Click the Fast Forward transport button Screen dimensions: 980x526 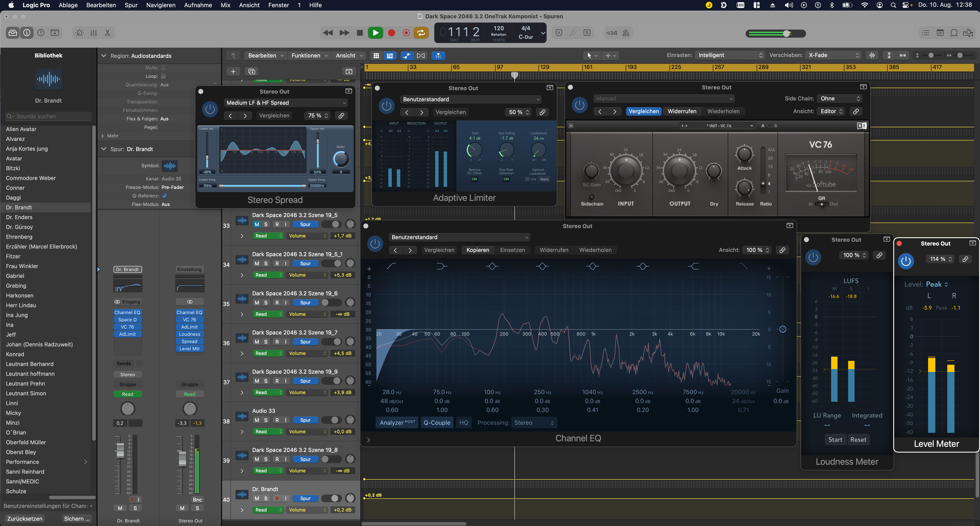pos(344,33)
